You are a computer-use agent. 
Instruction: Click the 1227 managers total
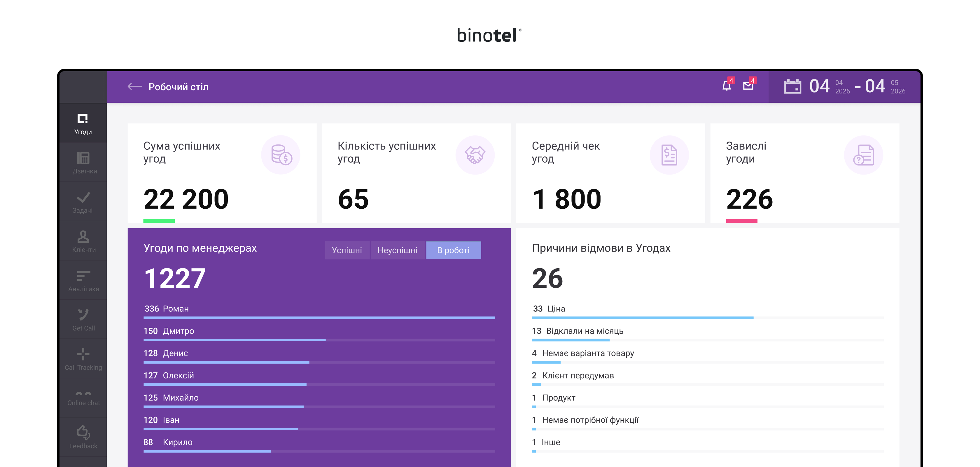tap(175, 278)
